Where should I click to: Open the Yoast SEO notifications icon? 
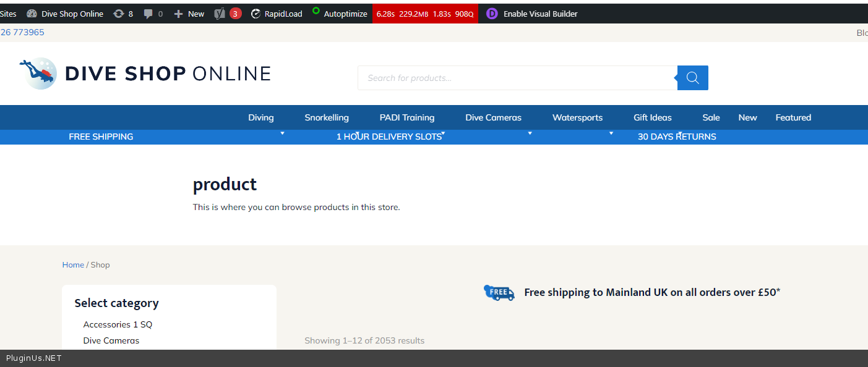220,14
